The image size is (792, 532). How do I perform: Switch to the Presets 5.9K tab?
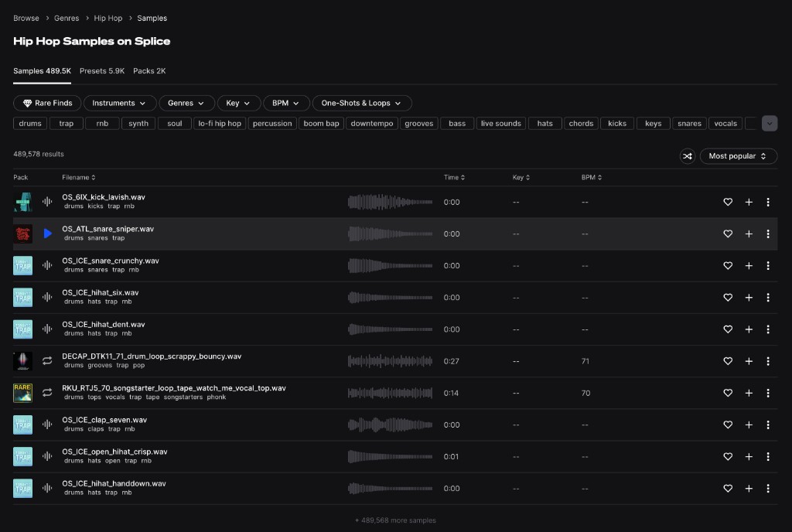(102, 71)
